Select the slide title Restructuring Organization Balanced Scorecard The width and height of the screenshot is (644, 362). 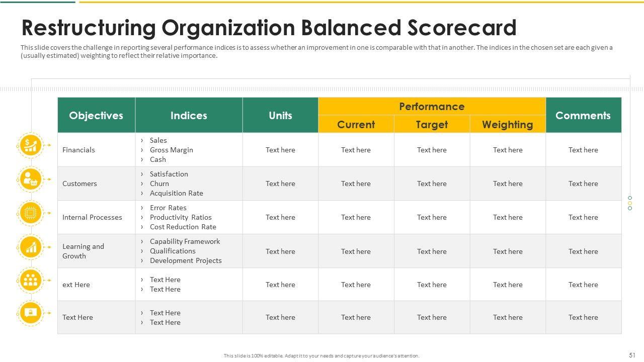(x=269, y=28)
